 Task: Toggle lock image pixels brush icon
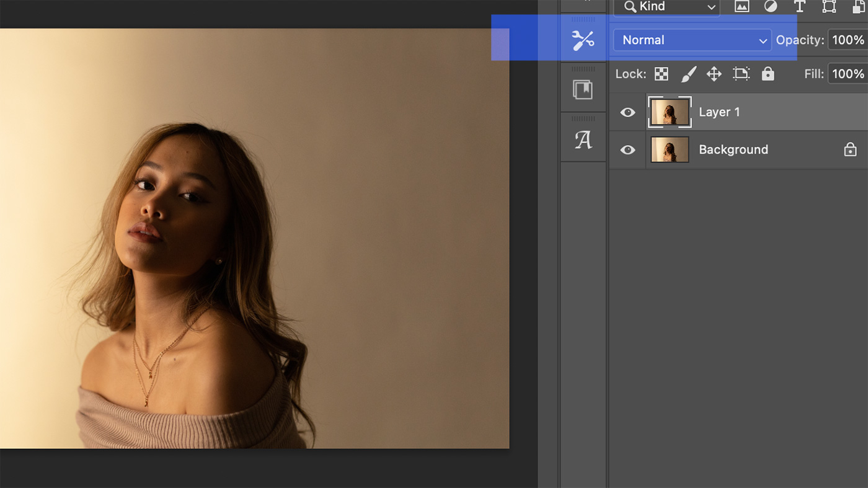[x=688, y=74]
